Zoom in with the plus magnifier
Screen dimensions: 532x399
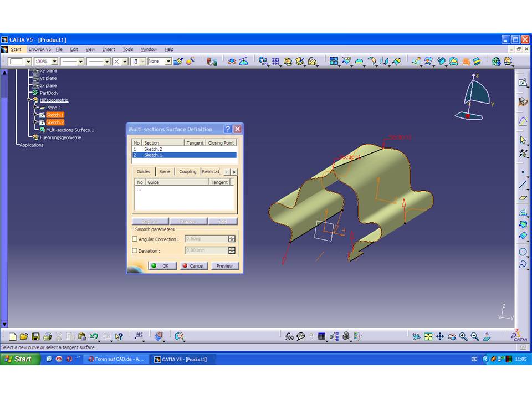463,336
